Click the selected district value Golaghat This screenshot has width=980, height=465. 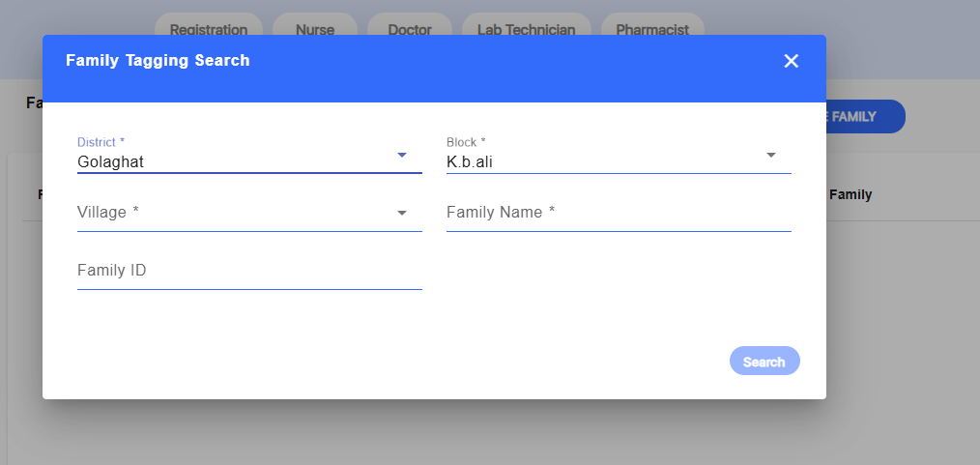click(111, 162)
